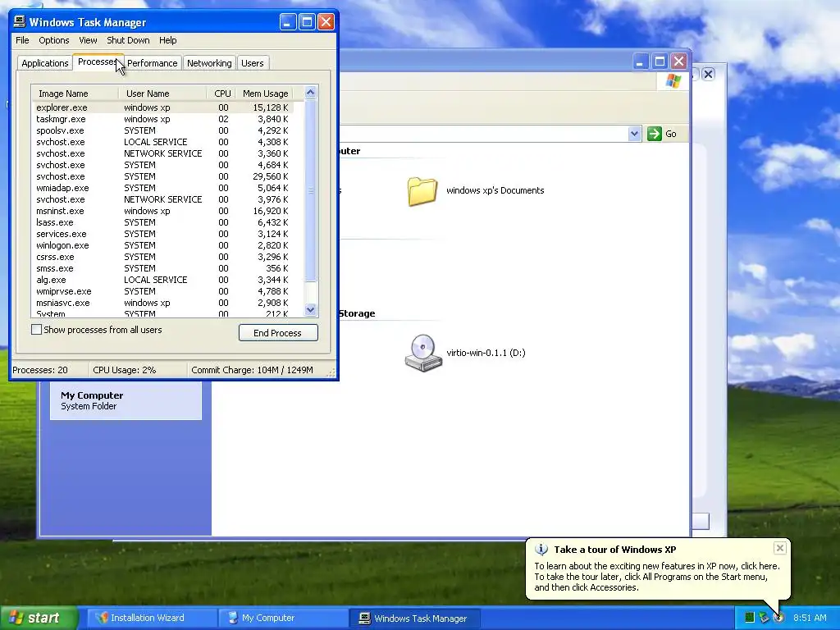
Task: Click the green CPU usage tray icon
Action: click(x=750, y=618)
